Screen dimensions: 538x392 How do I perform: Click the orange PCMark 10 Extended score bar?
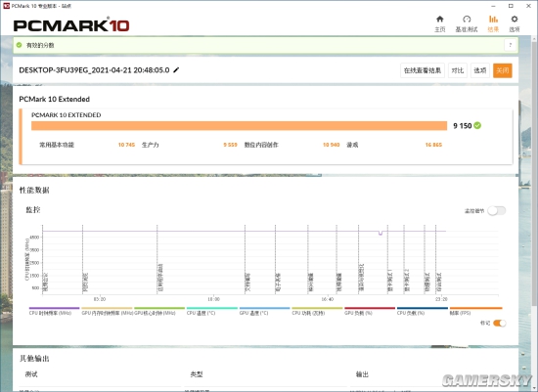click(x=239, y=125)
